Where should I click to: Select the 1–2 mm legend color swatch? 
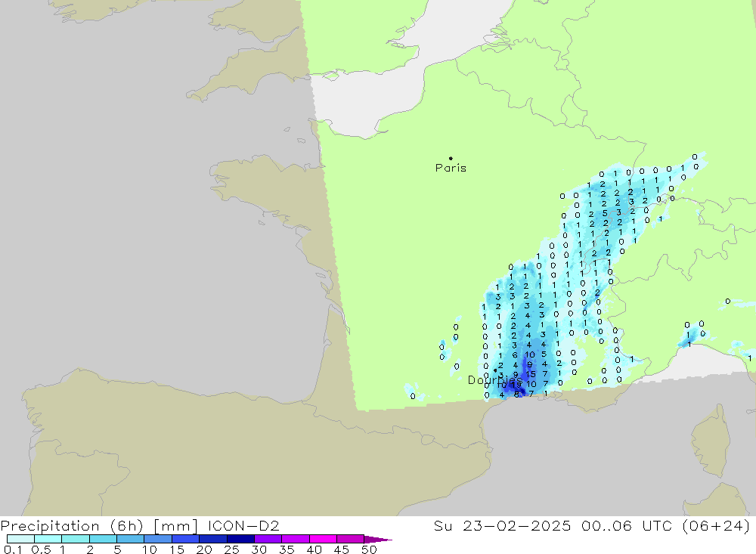tap(75, 539)
